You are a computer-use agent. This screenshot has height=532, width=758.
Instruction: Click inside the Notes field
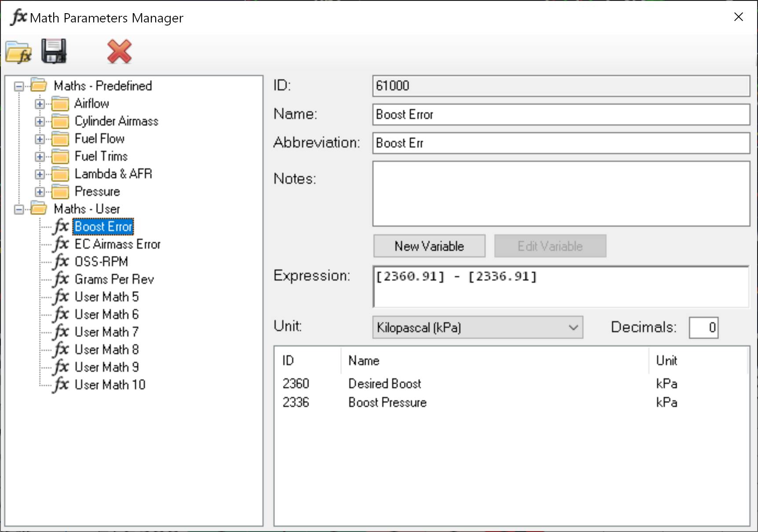coord(561,193)
